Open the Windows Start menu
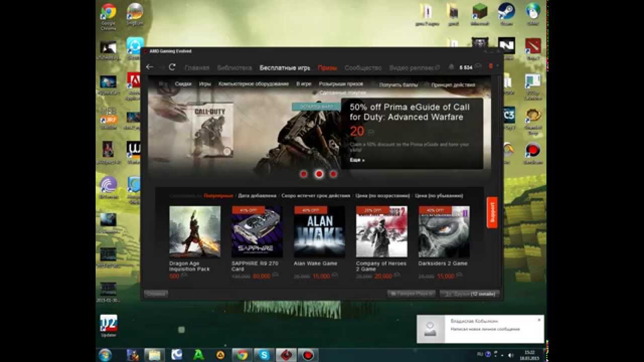644x362 pixels. pyautogui.click(x=105, y=354)
